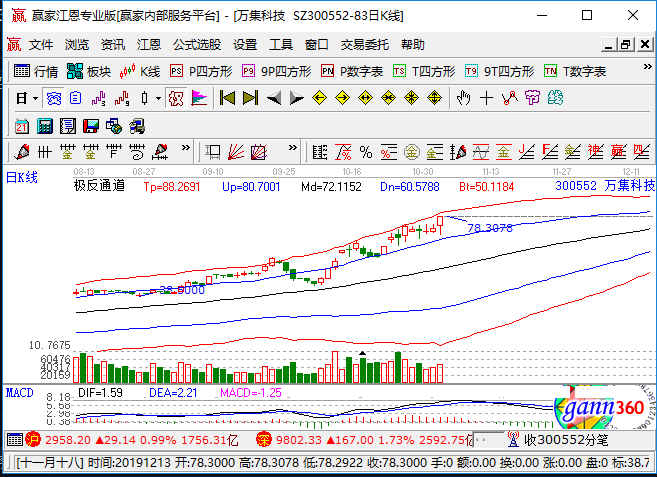Open the 文件 menu
The image size is (657, 477).
(41, 44)
